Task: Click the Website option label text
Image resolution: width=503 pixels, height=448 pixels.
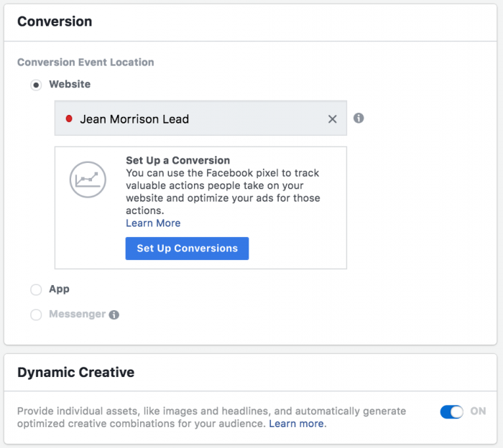Action: coord(70,84)
